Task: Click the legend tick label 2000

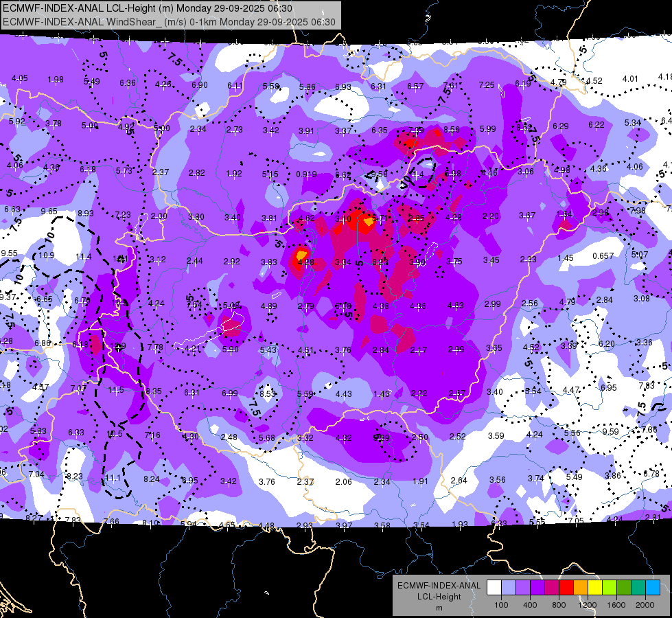Action: pos(645,605)
